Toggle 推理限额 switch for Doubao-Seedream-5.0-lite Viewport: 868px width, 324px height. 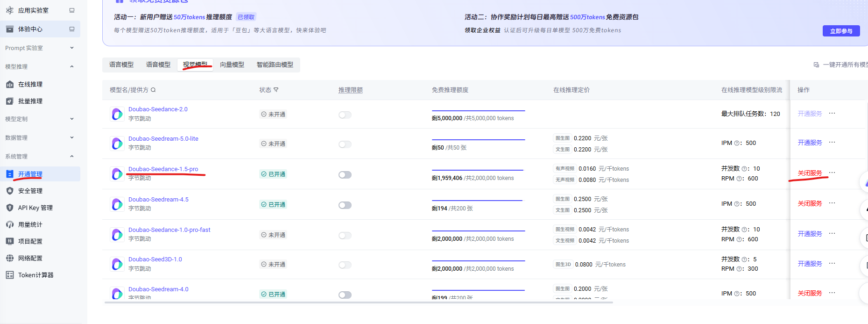pos(345,144)
